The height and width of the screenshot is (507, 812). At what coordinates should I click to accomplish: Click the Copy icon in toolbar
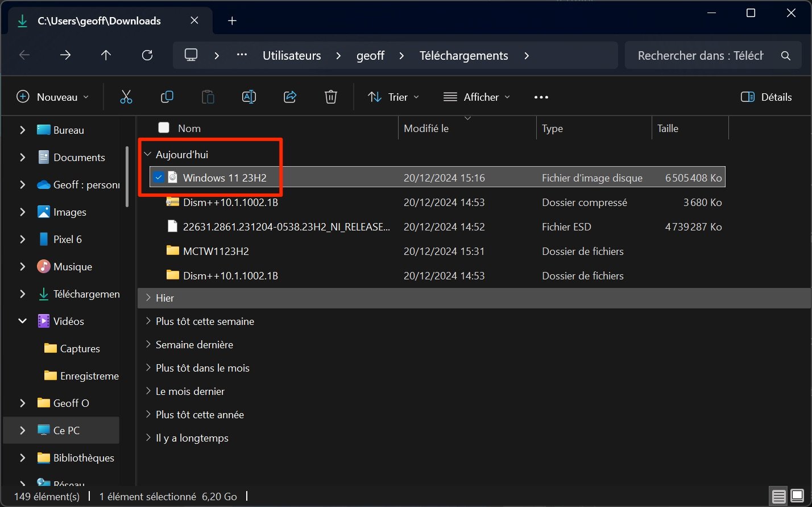click(x=167, y=97)
